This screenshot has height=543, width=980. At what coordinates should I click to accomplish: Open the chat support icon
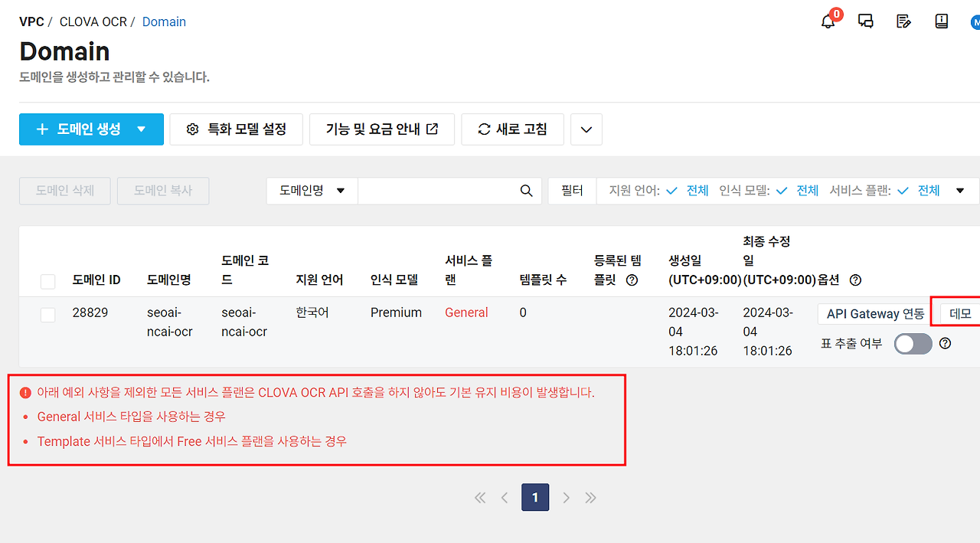(x=866, y=21)
